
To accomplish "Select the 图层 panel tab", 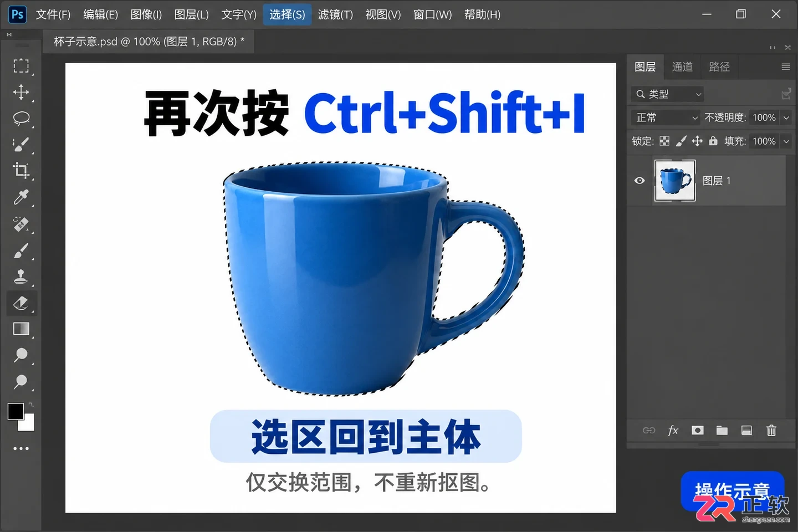I will [x=645, y=67].
